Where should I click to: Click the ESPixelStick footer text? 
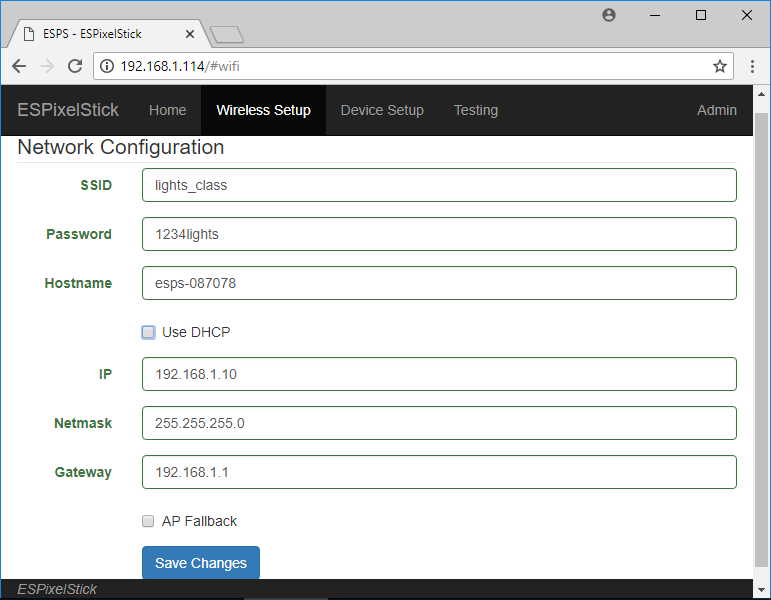click(x=57, y=589)
